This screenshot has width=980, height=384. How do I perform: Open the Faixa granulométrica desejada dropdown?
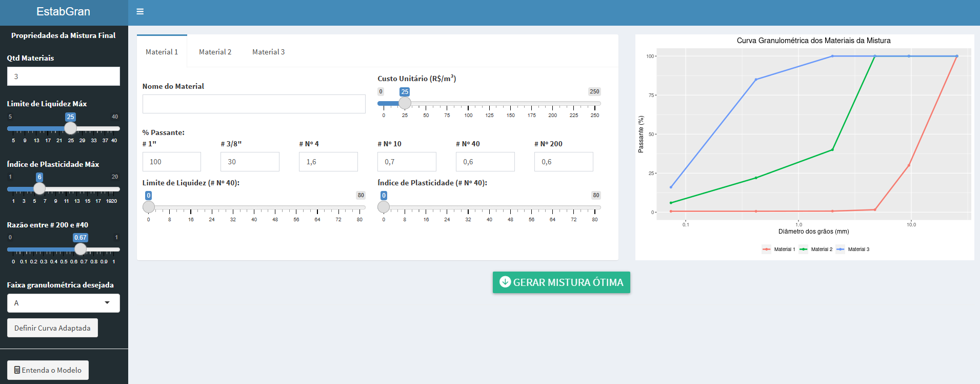[x=64, y=303]
